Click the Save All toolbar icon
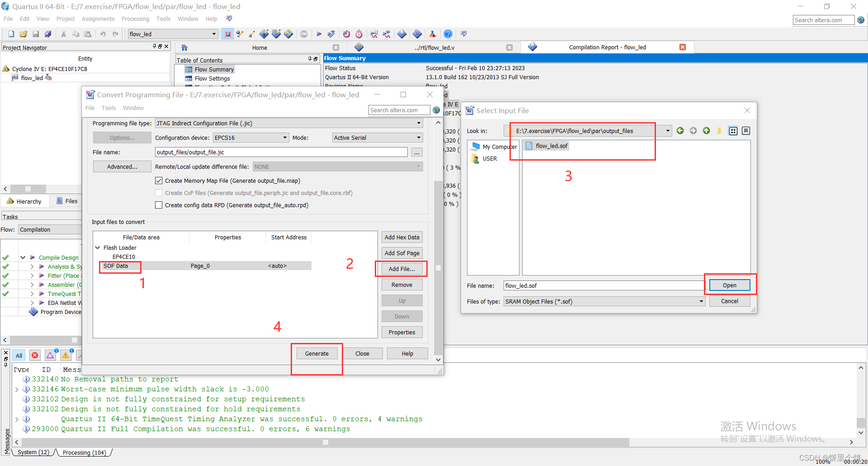Screen dimensions: 868x466 (x=48, y=34)
